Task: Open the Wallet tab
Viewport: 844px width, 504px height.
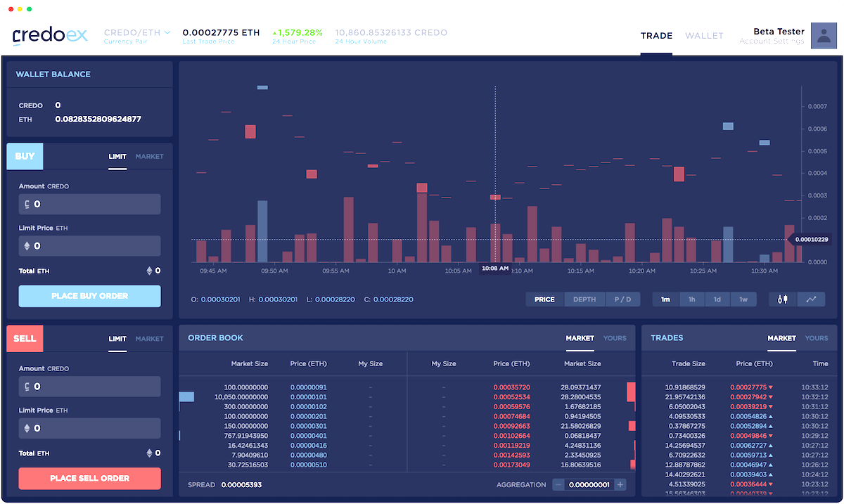Action: pyautogui.click(x=704, y=36)
